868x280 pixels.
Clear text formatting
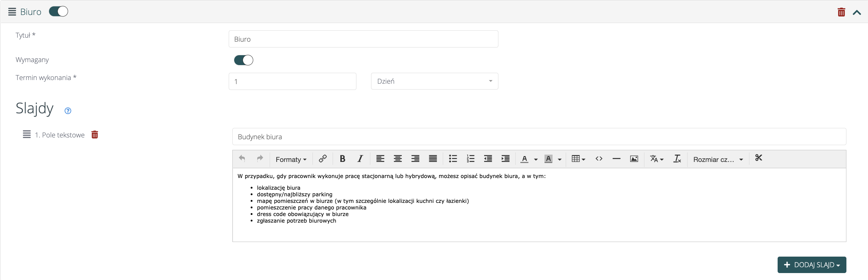pos(677,159)
